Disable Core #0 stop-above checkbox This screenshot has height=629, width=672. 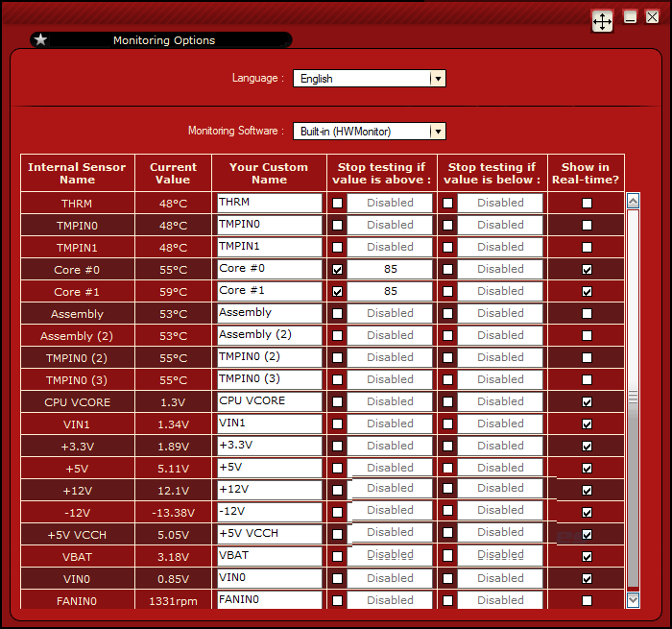click(x=337, y=270)
